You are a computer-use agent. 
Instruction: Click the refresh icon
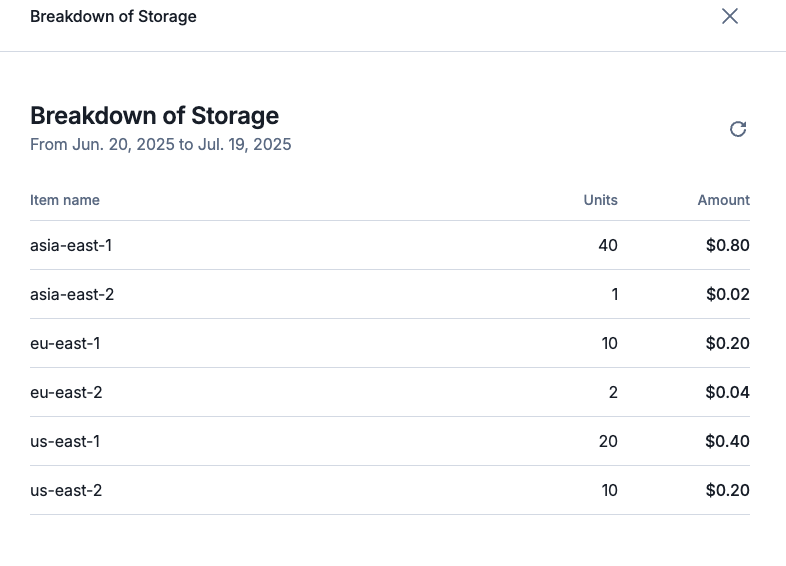pyautogui.click(x=738, y=129)
